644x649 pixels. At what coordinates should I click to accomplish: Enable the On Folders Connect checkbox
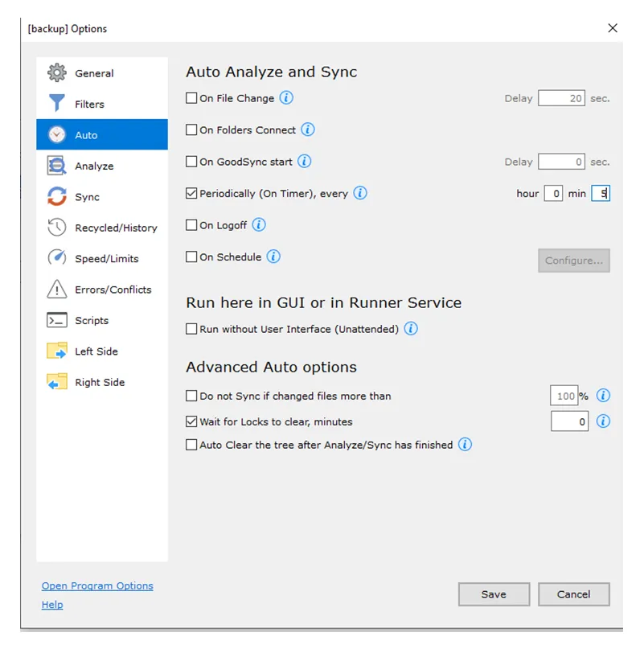pos(191,129)
